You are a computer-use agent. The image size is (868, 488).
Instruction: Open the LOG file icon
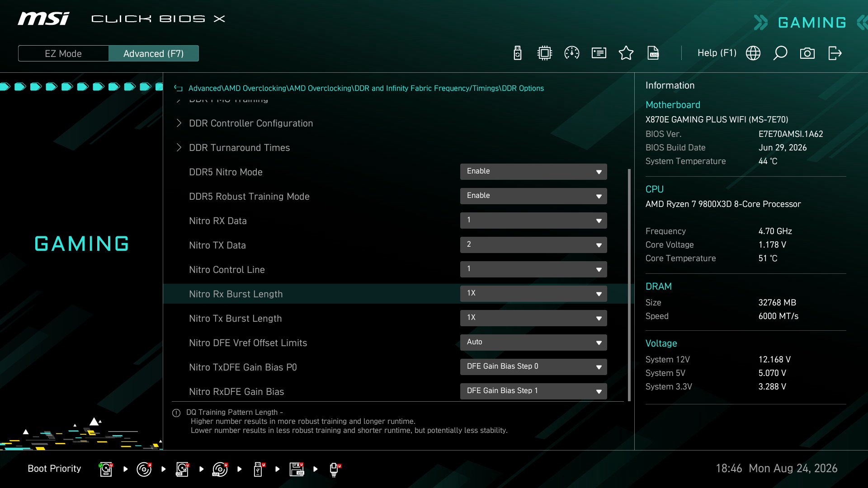point(653,53)
